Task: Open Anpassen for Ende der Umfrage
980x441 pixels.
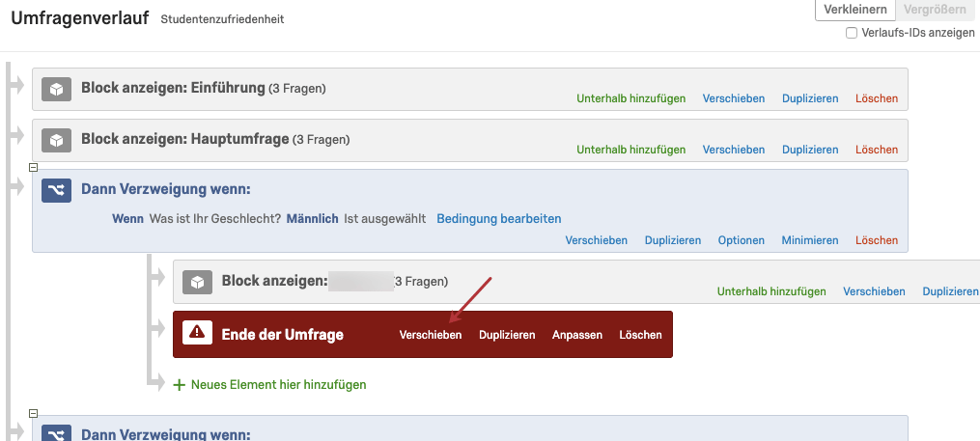Action: click(x=576, y=335)
